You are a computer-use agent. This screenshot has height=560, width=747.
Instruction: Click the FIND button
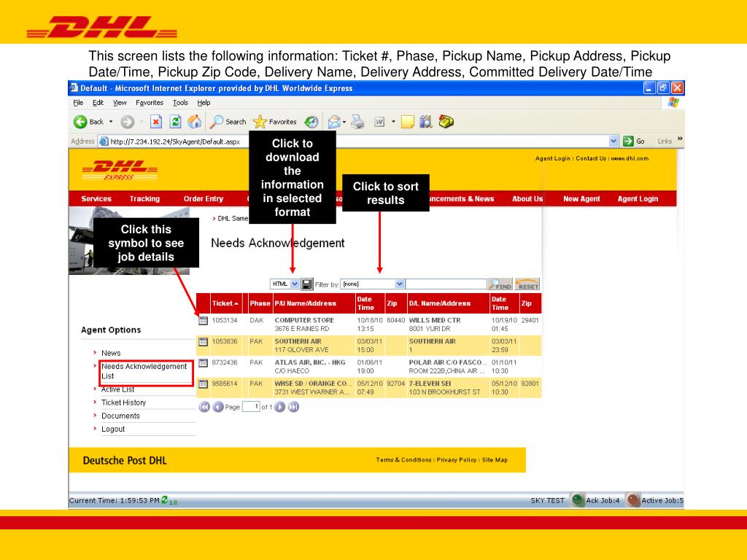pyautogui.click(x=500, y=284)
